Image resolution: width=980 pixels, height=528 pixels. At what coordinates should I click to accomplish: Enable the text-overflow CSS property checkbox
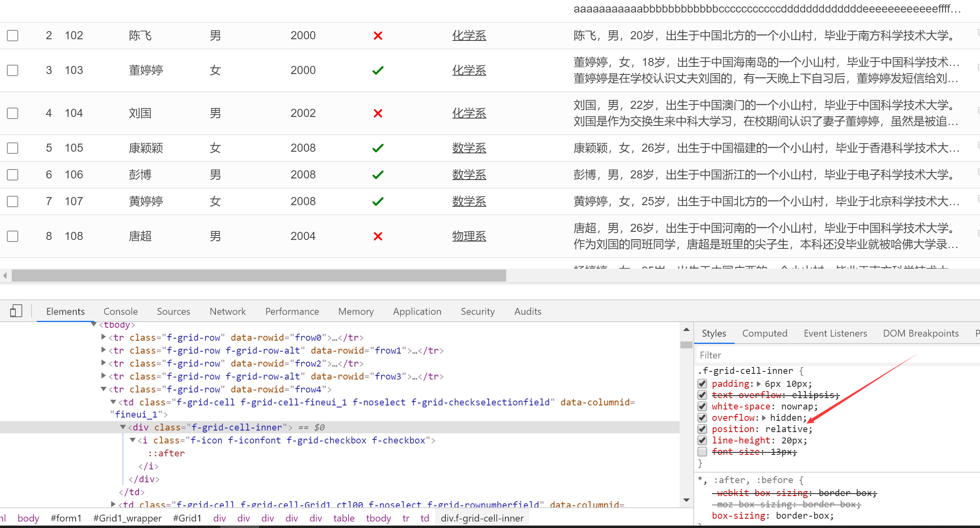(x=702, y=395)
